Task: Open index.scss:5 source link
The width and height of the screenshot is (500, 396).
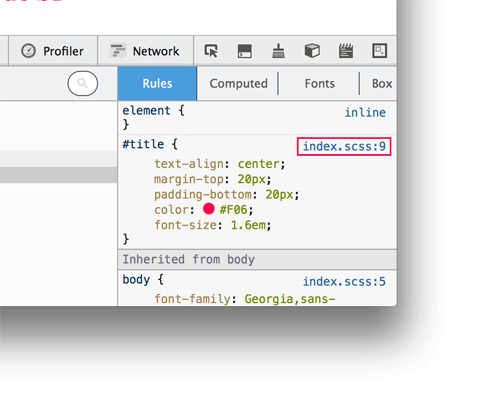Action: click(344, 282)
